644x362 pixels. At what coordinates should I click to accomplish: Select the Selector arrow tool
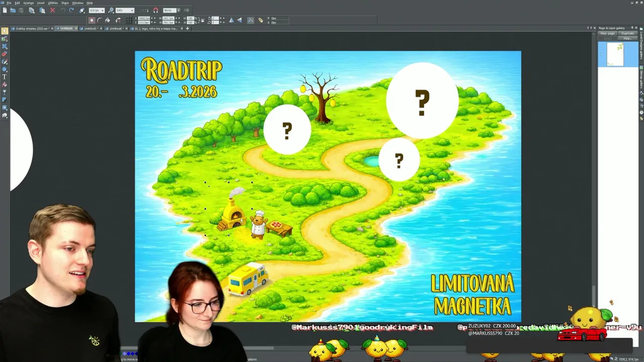[5, 31]
